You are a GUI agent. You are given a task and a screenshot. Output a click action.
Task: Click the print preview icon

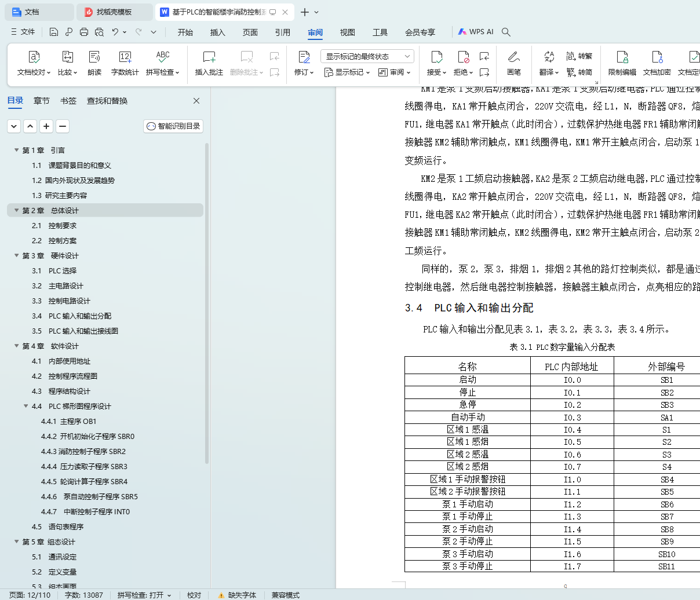coord(99,32)
